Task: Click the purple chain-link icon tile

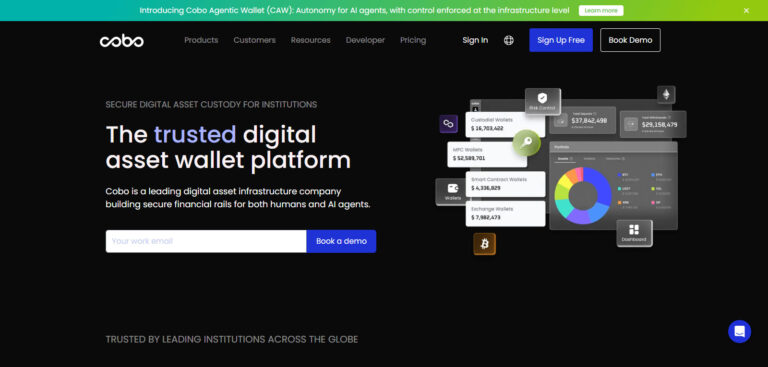Action: coord(448,124)
